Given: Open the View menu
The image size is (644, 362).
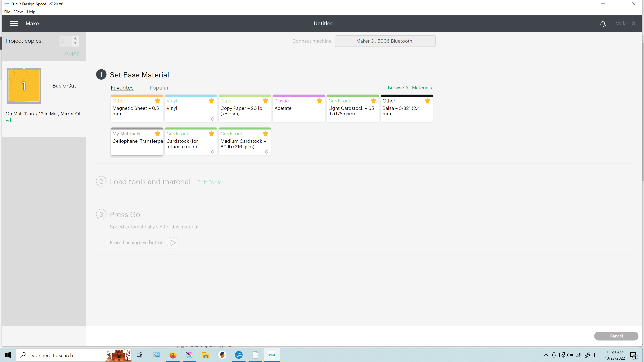Looking at the screenshot, I should click(18, 12).
